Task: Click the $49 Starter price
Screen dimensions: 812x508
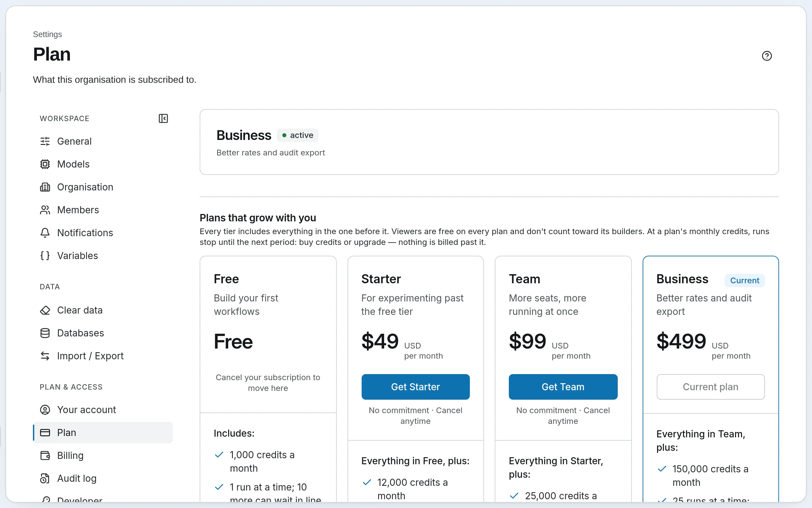Action: (x=380, y=341)
